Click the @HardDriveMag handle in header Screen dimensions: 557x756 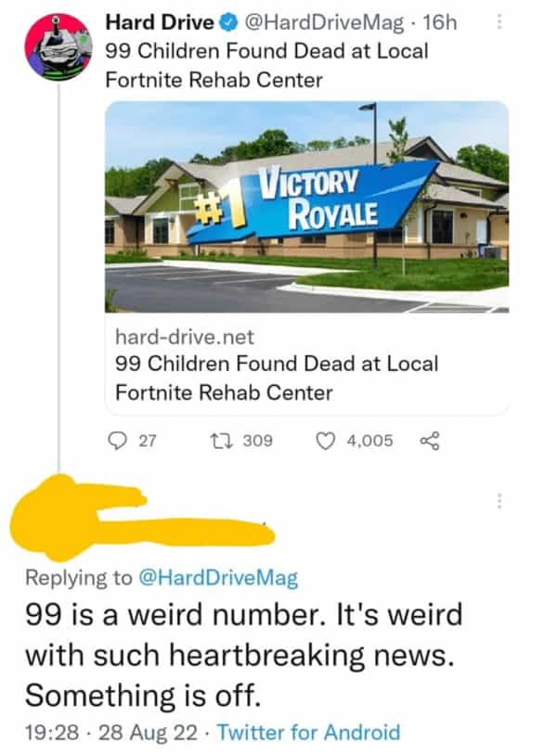[324, 22]
